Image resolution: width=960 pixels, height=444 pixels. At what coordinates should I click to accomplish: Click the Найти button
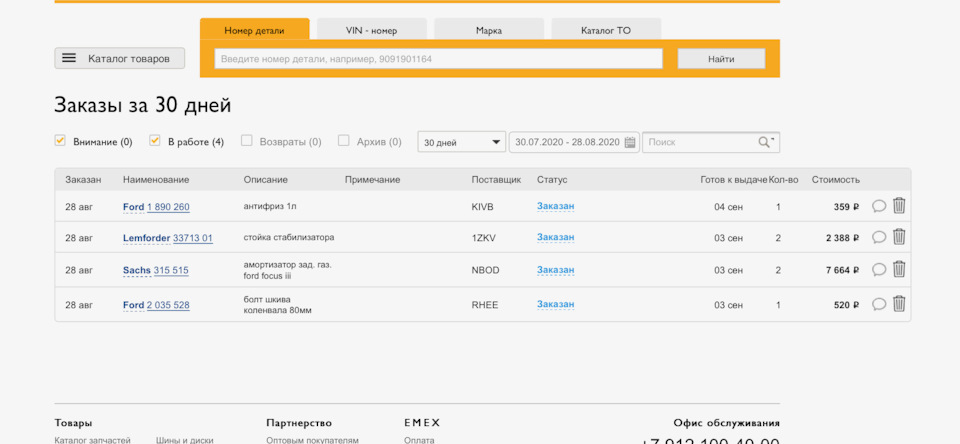tap(721, 59)
